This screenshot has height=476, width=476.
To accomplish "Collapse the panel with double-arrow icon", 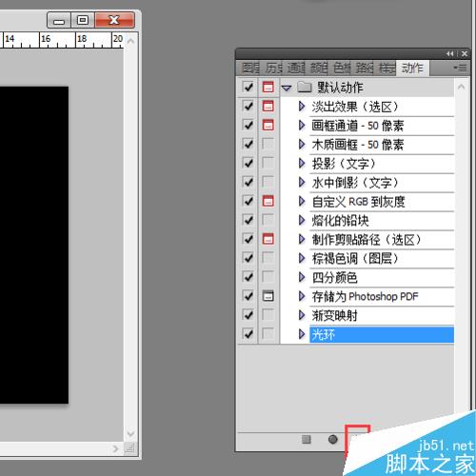I will point(450,53).
